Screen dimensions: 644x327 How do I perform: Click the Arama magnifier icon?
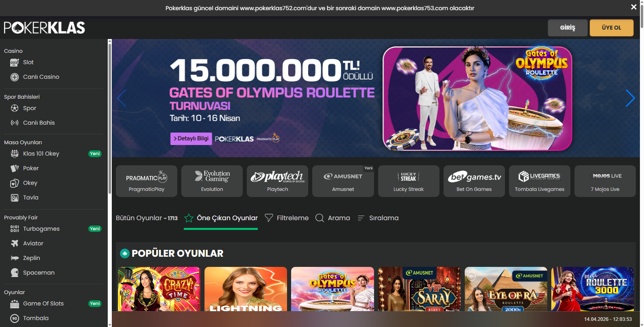(320, 218)
